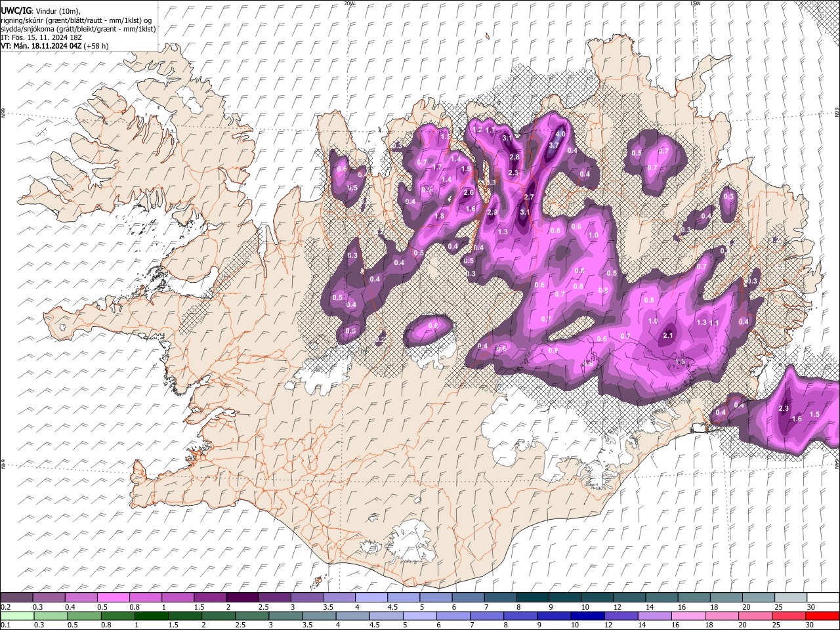The image size is (840, 630).
Task: Click the 15W longitude label
Action: [x=694, y=3]
